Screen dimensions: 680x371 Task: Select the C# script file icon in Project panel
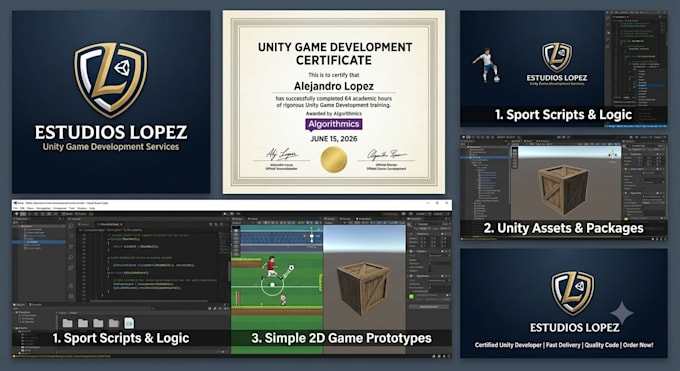coord(129,323)
